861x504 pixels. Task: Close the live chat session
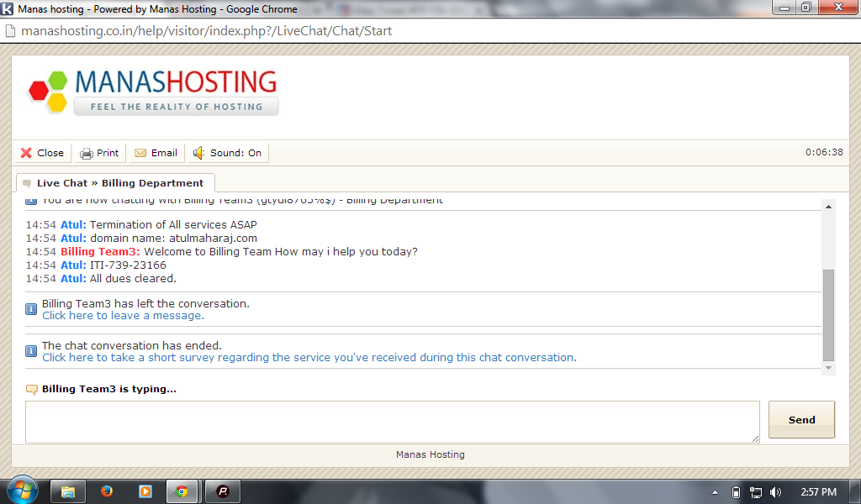point(43,153)
